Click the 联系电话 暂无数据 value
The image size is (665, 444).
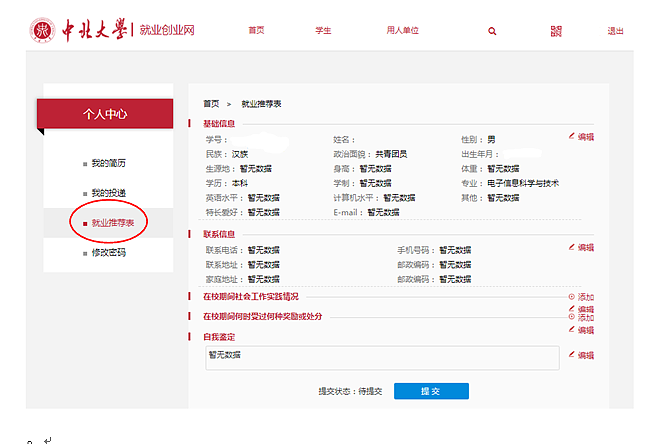pos(263,250)
